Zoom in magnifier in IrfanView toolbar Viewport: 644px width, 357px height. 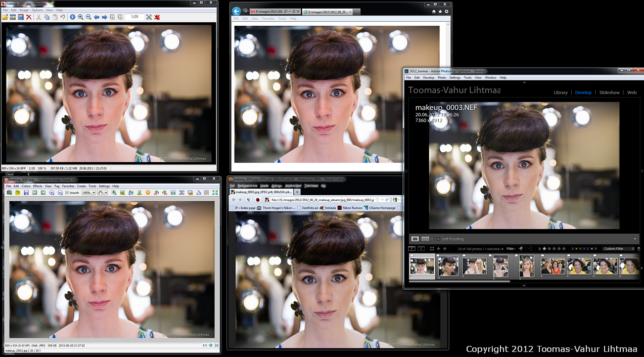point(80,17)
